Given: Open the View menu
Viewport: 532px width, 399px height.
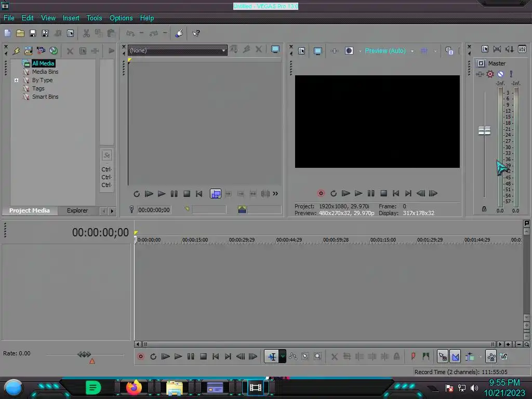Looking at the screenshot, I should pos(48,18).
